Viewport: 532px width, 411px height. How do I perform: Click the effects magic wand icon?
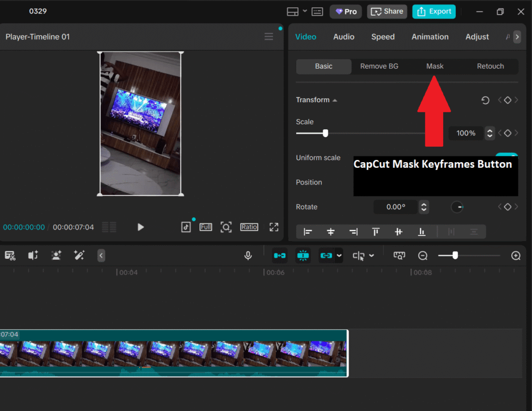click(79, 255)
